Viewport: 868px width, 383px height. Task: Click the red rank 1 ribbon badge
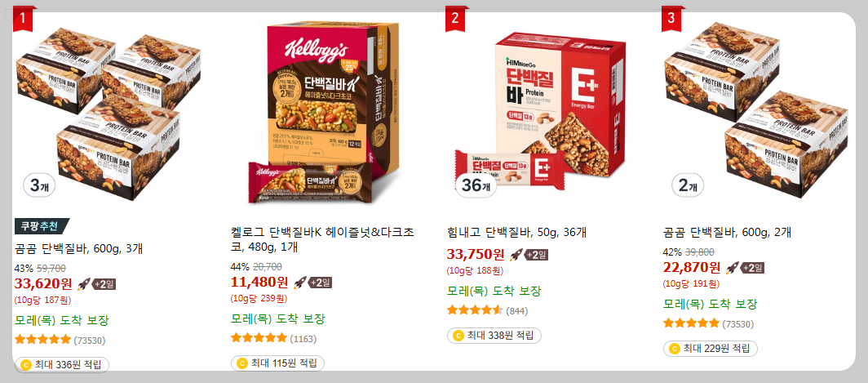click(23, 18)
